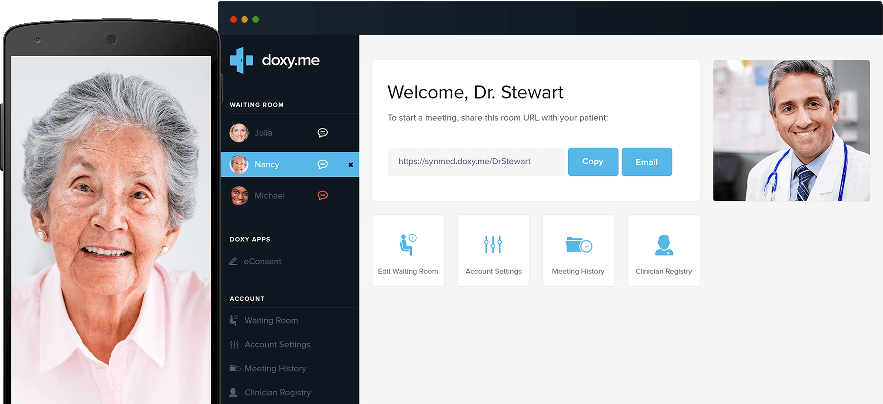Click Meeting History tile folder icon
Viewport: 883px width, 404px height.
[x=578, y=245]
